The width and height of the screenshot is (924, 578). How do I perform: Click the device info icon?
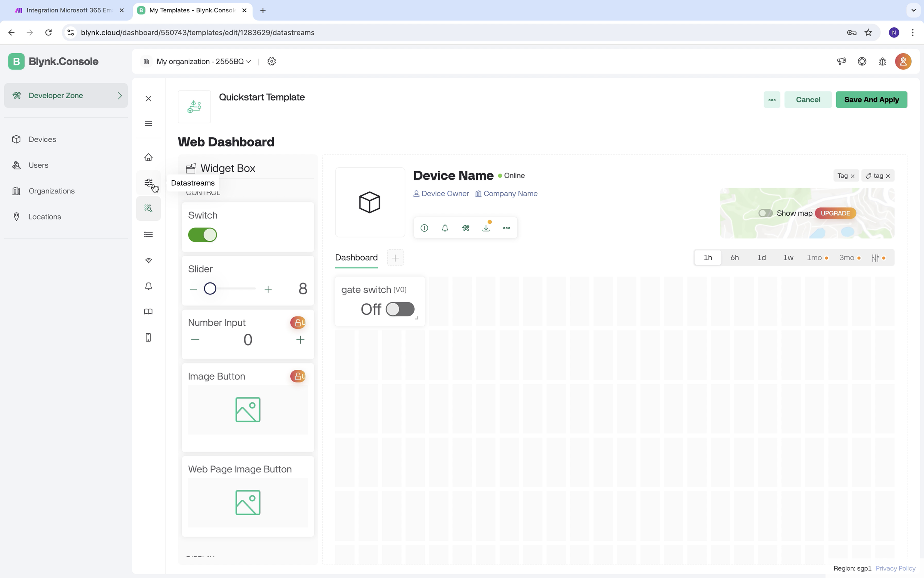pos(424,228)
